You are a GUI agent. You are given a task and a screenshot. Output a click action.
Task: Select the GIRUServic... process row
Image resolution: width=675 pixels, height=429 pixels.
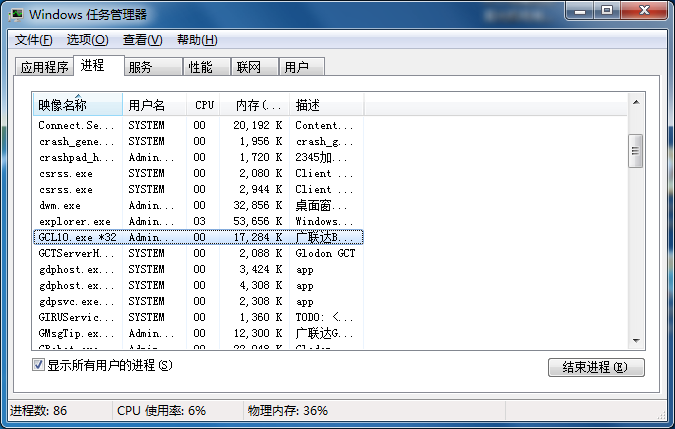click(x=198, y=317)
